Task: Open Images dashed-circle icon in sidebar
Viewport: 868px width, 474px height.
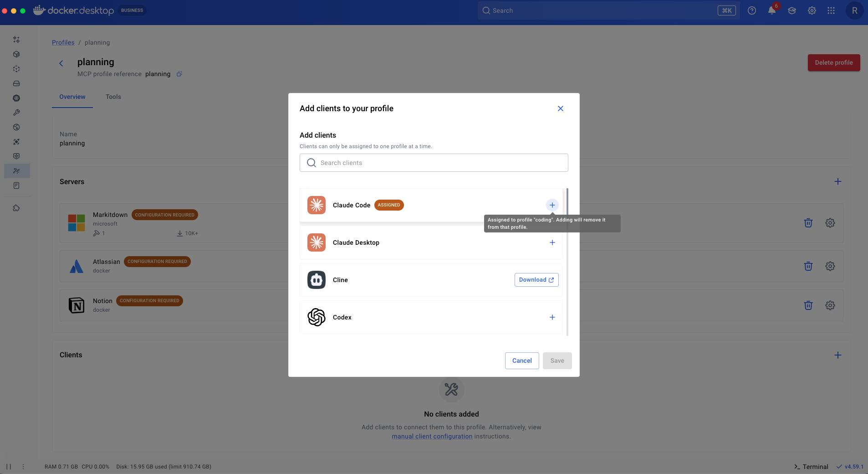Action: (16, 69)
